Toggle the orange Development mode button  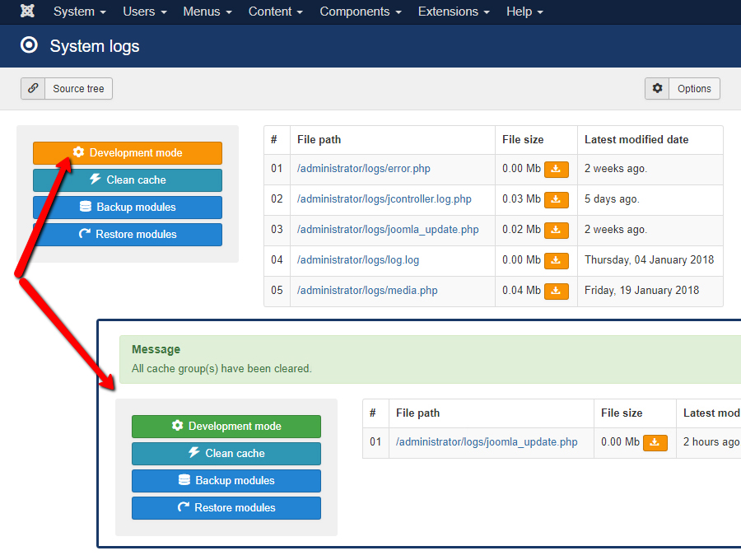(128, 153)
